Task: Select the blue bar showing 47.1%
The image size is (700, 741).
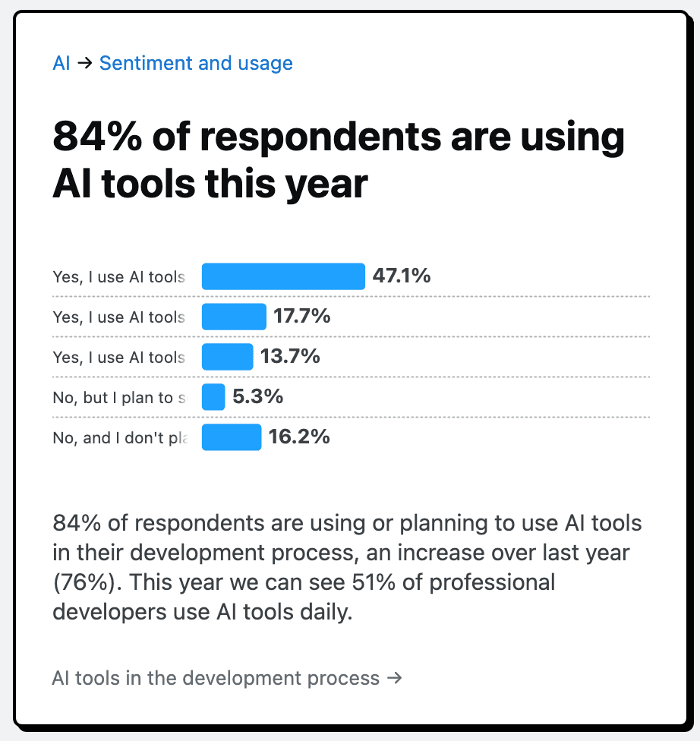Action: click(x=283, y=276)
